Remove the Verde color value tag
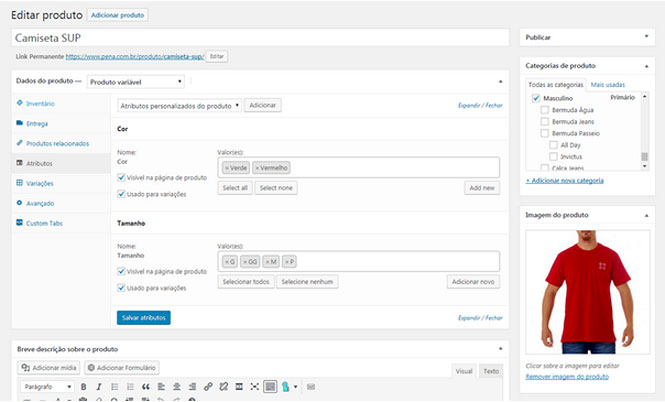This screenshot has width=665, height=402. [x=227, y=168]
